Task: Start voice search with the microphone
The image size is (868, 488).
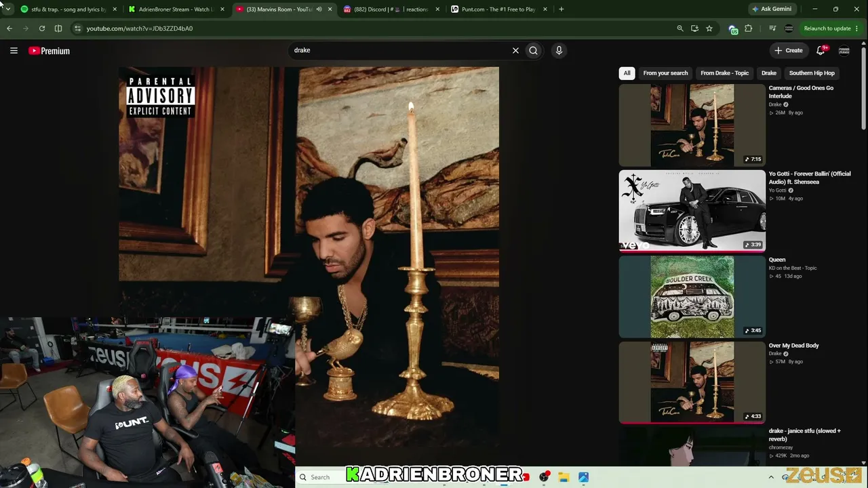Action: (x=559, y=50)
